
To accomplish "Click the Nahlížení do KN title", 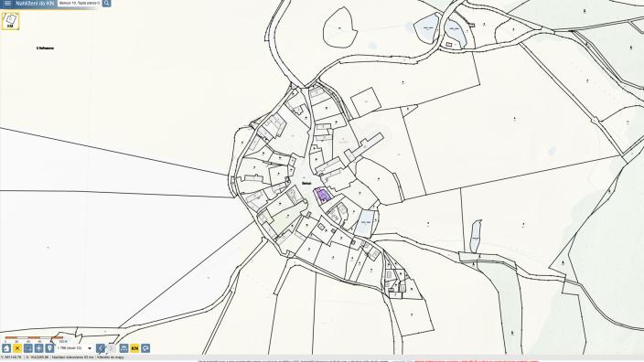I will [x=35, y=4].
